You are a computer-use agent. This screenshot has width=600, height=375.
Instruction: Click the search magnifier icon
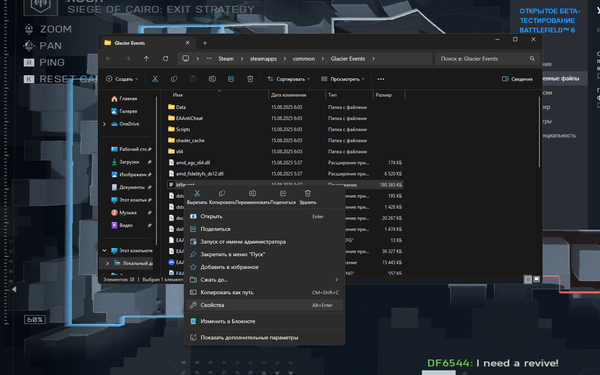(x=532, y=59)
